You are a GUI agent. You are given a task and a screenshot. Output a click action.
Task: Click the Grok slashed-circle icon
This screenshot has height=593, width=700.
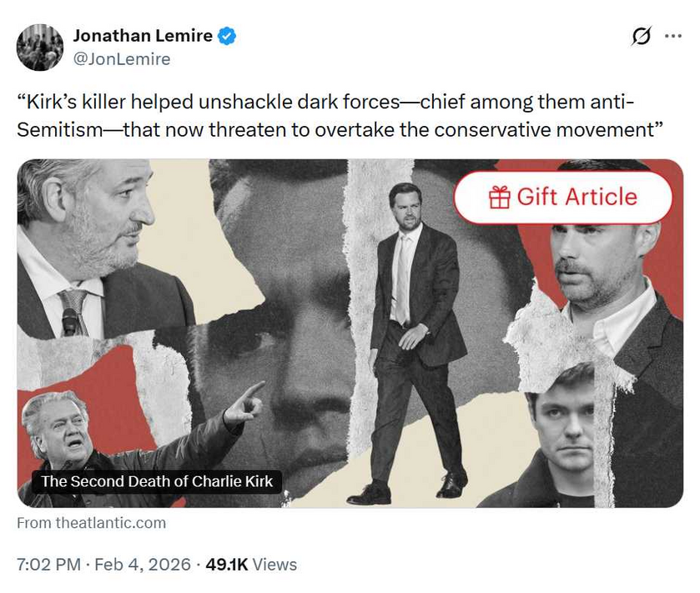coord(641,36)
